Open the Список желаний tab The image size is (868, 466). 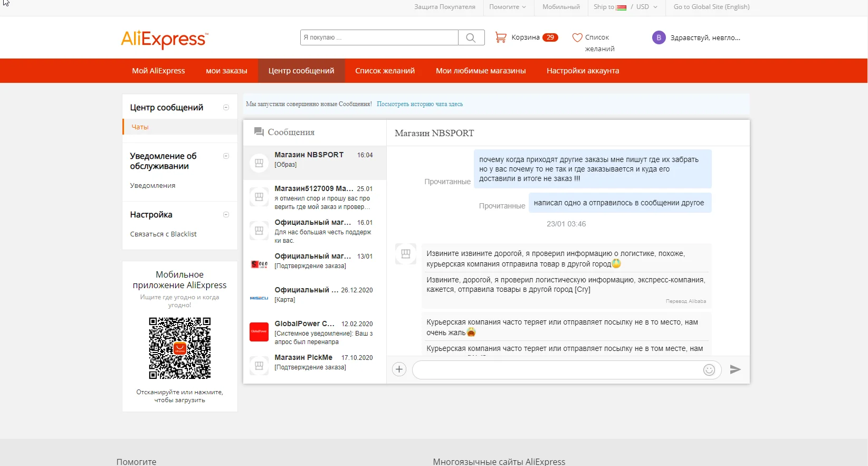(x=385, y=71)
